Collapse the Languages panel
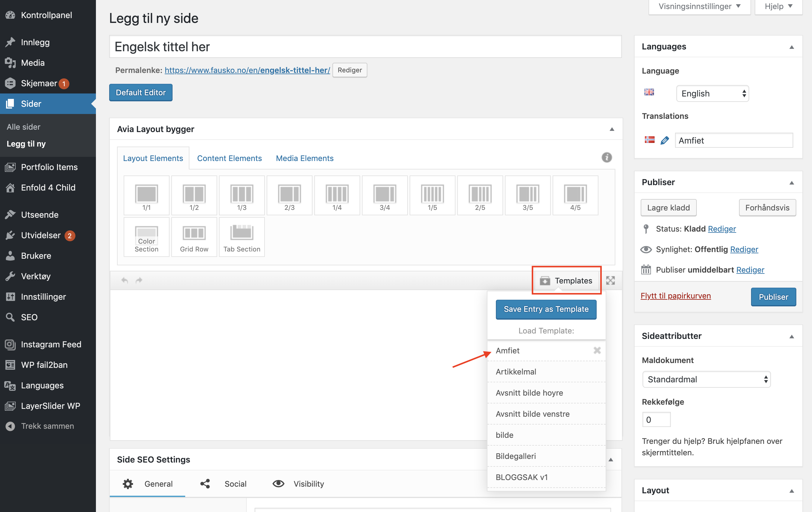 pos(791,47)
